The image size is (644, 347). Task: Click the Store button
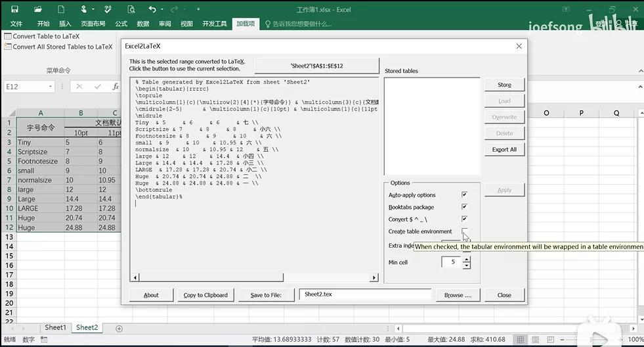tap(504, 85)
